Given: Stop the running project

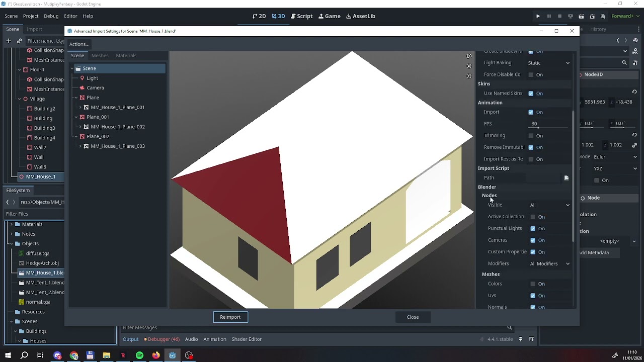Looking at the screenshot, I should click(x=559, y=16).
